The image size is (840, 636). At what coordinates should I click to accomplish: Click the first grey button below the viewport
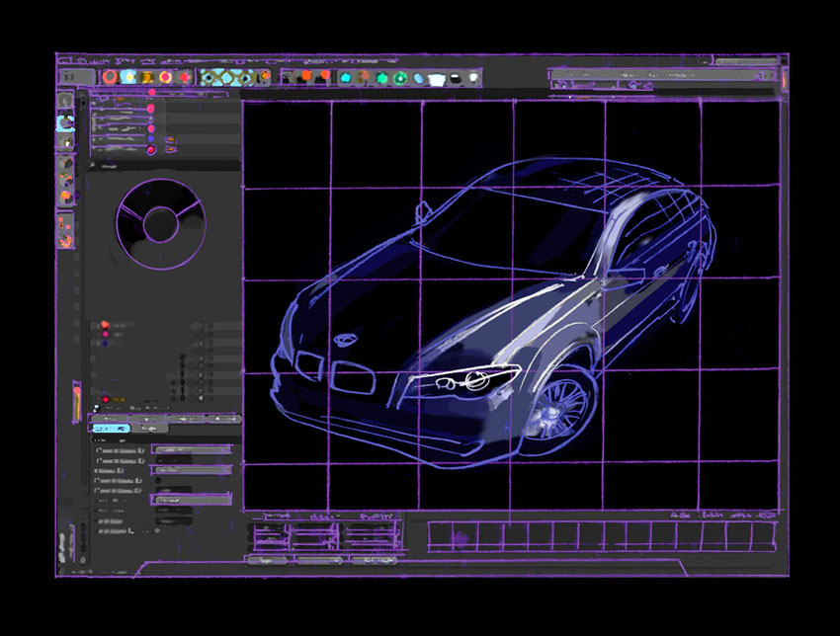pos(266,561)
